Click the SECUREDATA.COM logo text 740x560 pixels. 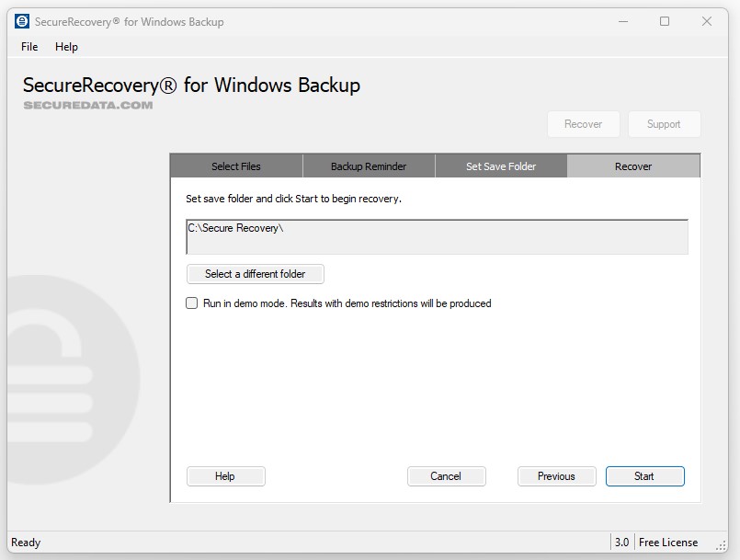[x=88, y=105]
